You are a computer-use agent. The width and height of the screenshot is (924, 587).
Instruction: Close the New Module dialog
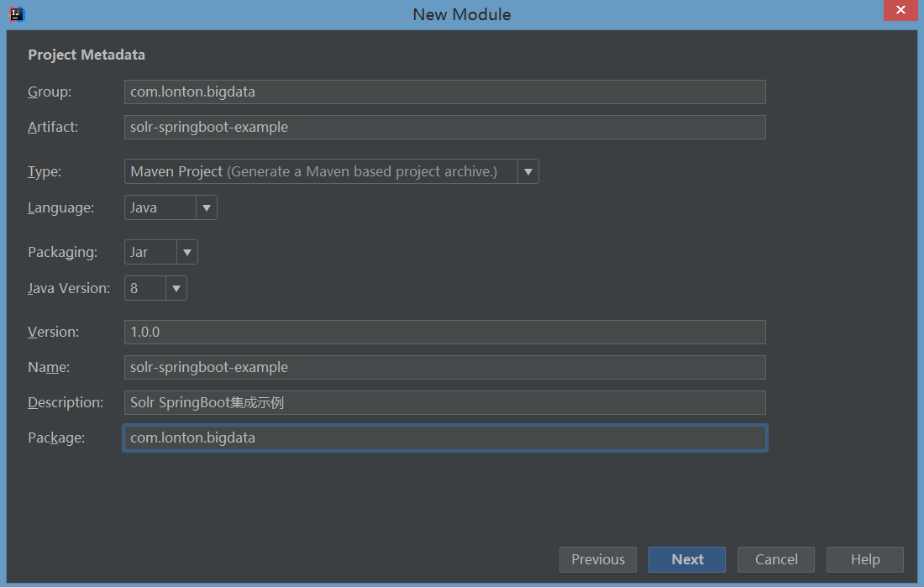click(x=900, y=11)
